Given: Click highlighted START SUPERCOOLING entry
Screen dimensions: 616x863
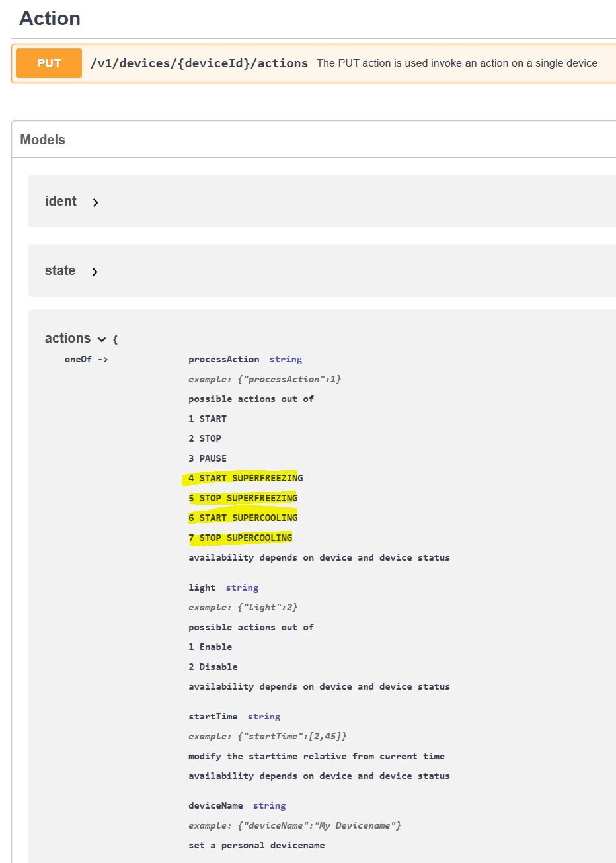Looking at the screenshot, I should 243,518.
